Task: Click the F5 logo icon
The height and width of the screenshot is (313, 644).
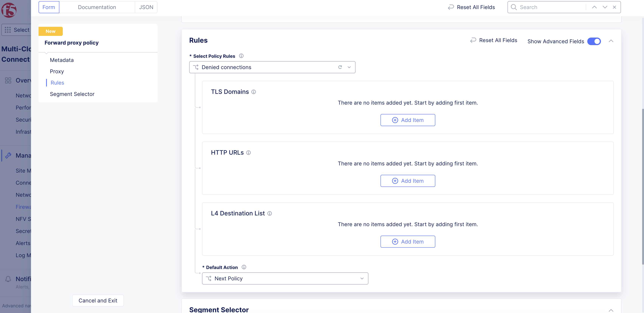Action: tap(9, 10)
